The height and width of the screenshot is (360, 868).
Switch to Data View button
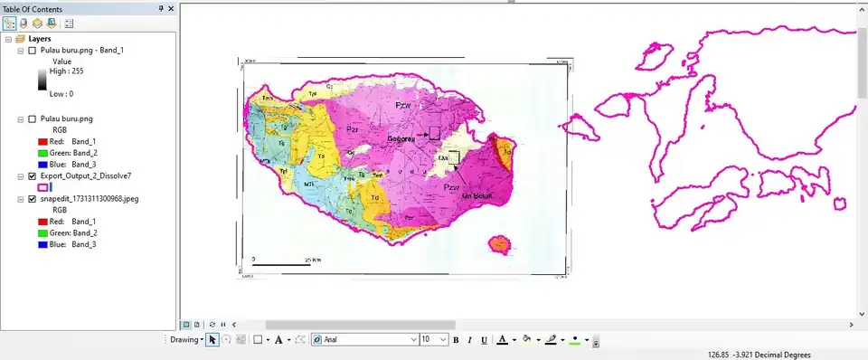pos(186,325)
